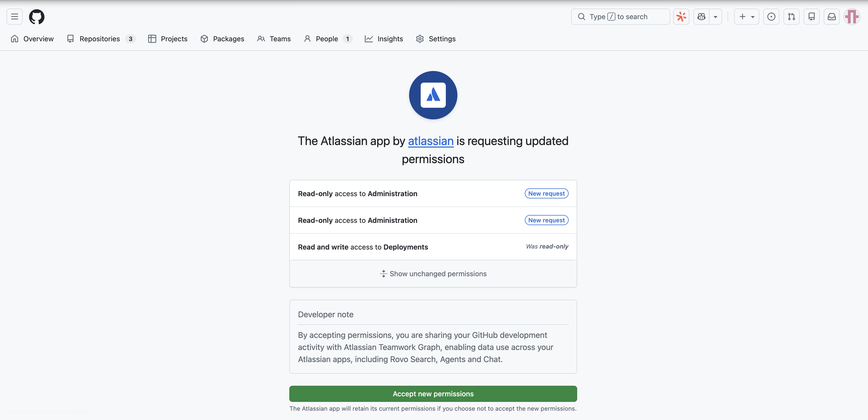The width and height of the screenshot is (868, 420).
Task: Click the Atlassian app logo
Action: tap(433, 95)
